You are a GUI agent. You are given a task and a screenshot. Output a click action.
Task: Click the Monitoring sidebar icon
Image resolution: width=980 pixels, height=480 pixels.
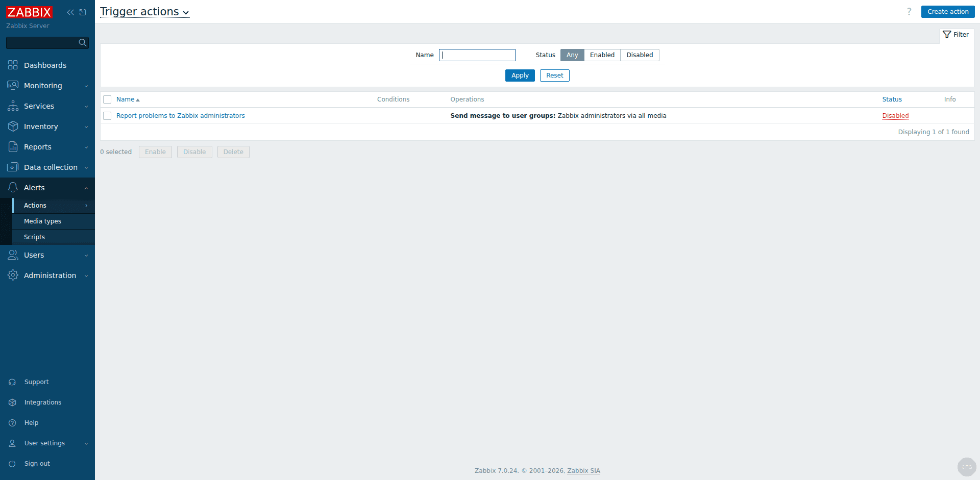pyautogui.click(x=13, y=86)
